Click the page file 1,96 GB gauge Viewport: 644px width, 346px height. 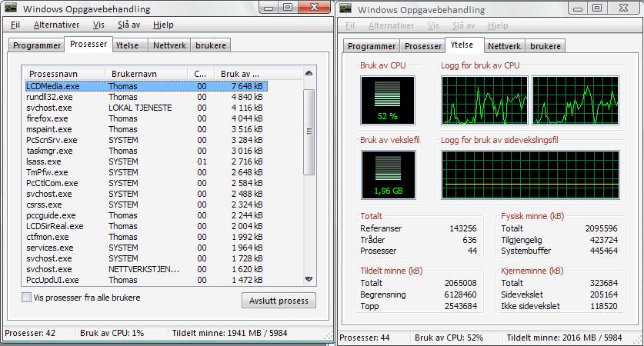click(388, 175)
